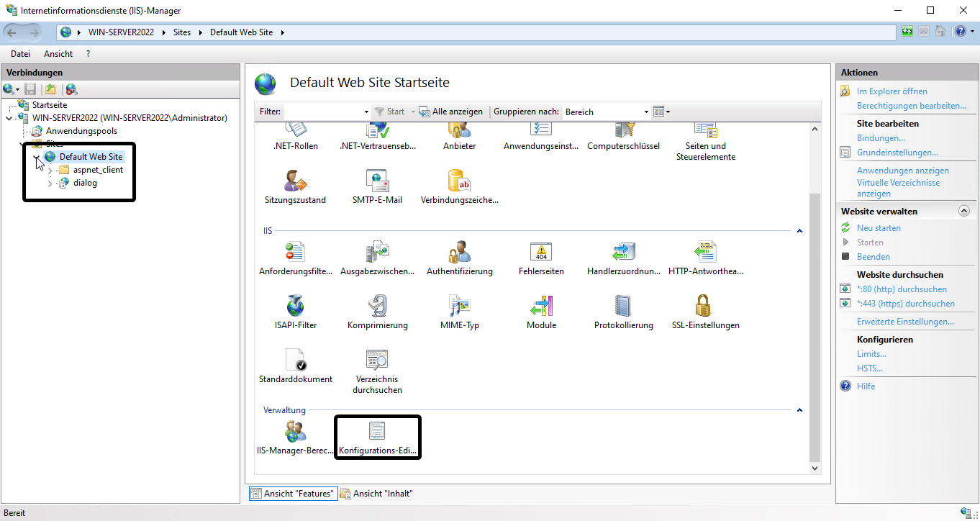Open the Anforderungsfilterung feature icon
Image resolution: width=980 pixels, height=521 pixels.
click(295, 259)
